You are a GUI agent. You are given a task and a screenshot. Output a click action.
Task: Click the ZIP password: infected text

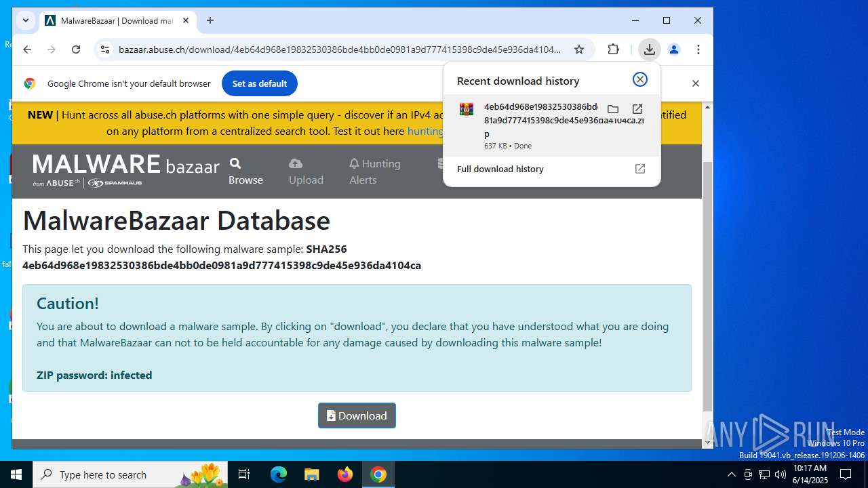(94, 375)
